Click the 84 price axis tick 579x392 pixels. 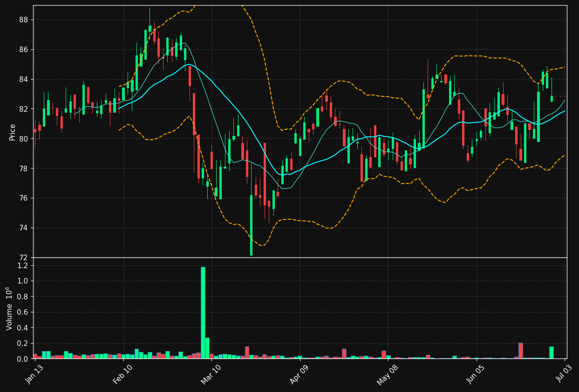coord(24,79)
